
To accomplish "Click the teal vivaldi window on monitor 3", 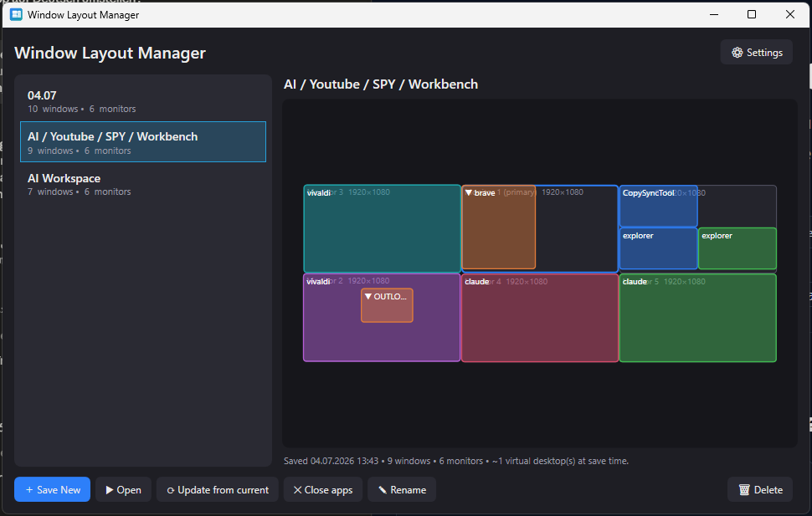I will click(383, 228).
